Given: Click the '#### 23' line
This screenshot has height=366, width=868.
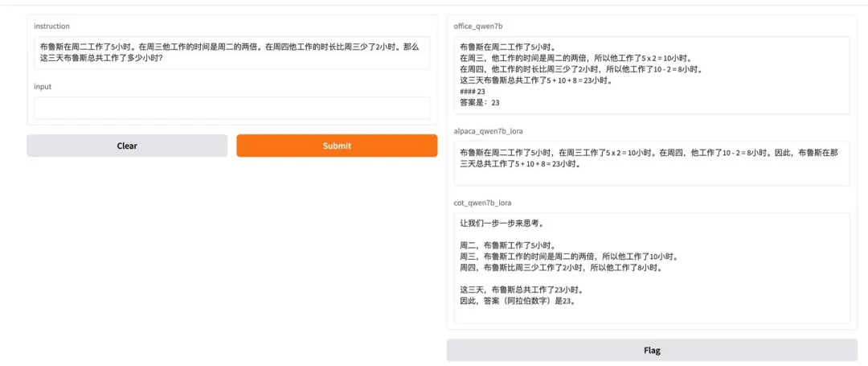Looking at the screenshot, I should [473, 92].
